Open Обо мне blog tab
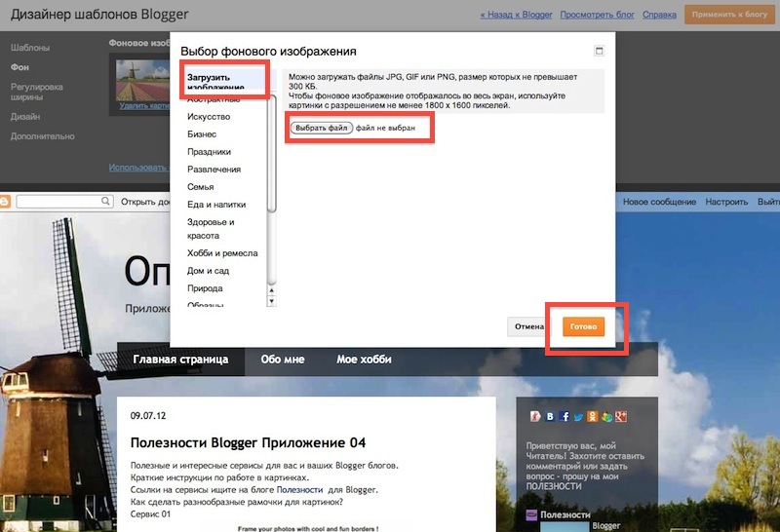Image resolution: width=780 pixels, height=532 pixels. [x=283, y=359]
